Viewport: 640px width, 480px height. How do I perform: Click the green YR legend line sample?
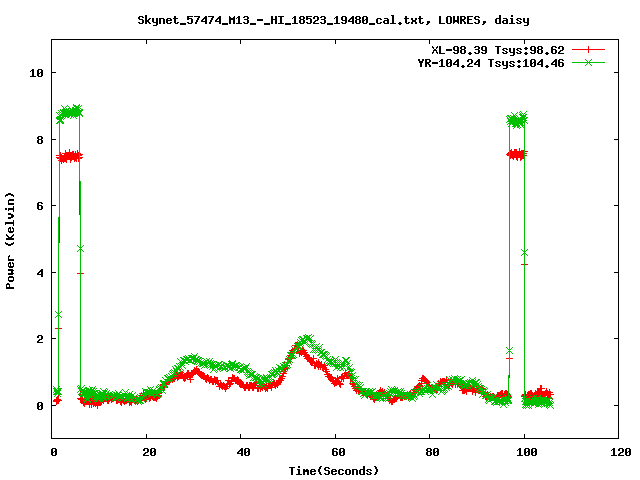(x=588, y=62)
